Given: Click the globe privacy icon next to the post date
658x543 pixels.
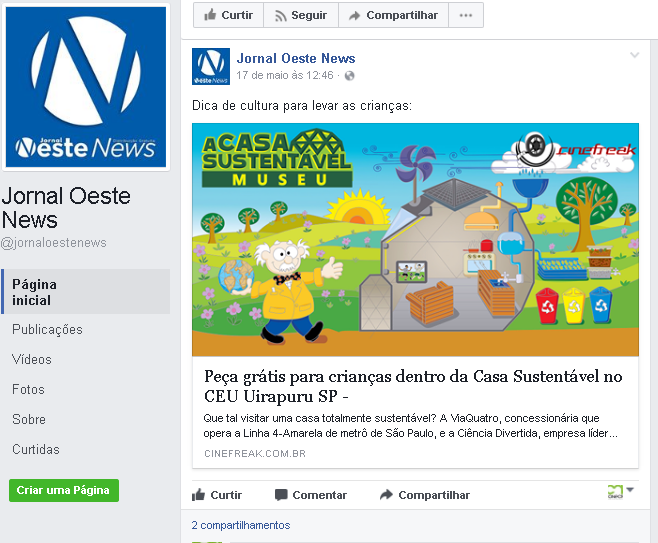Looking at the screenshot, I should click(349, 76).
